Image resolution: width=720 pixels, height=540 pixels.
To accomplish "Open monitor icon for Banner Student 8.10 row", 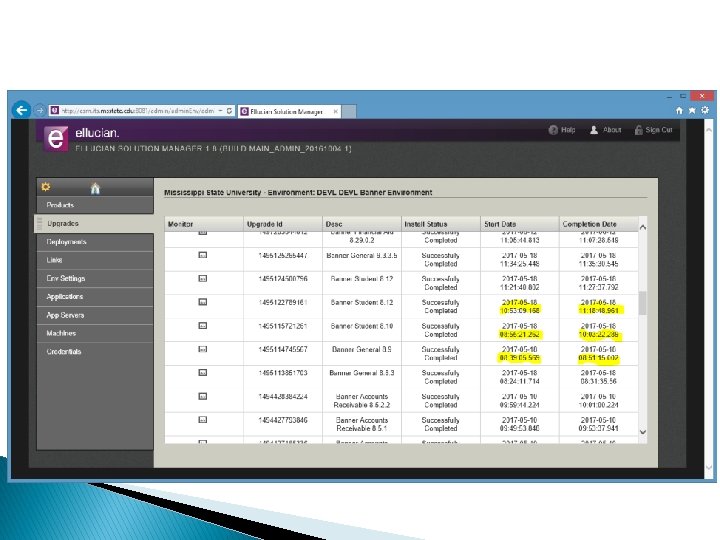I will 202,326.
